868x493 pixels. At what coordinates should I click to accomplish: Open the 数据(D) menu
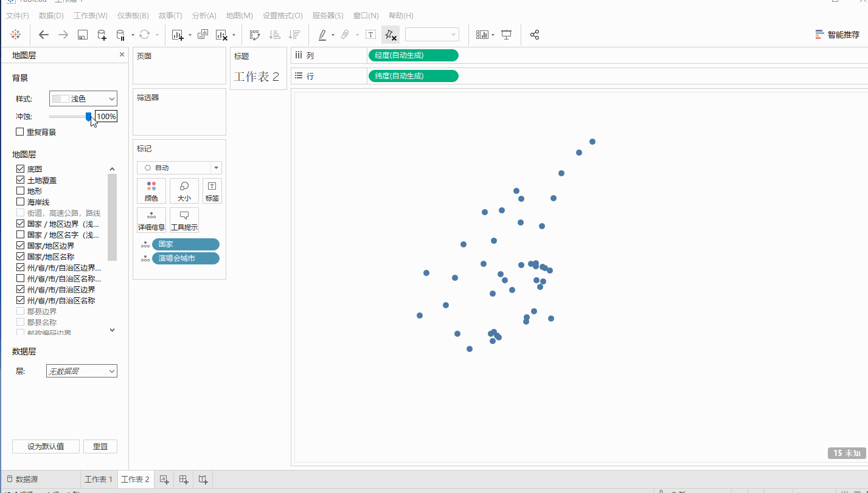point(51,15)
